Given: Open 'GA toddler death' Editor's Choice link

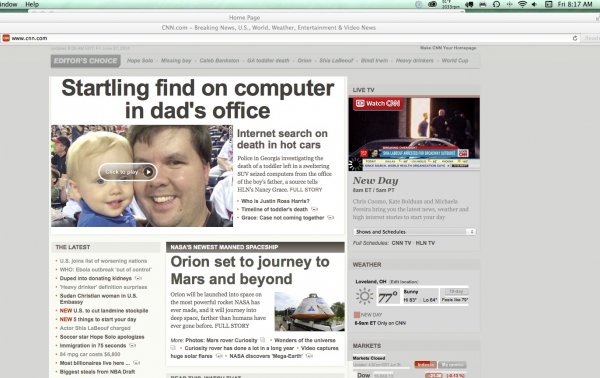Looking at the screenshot, I should (268, 60).
